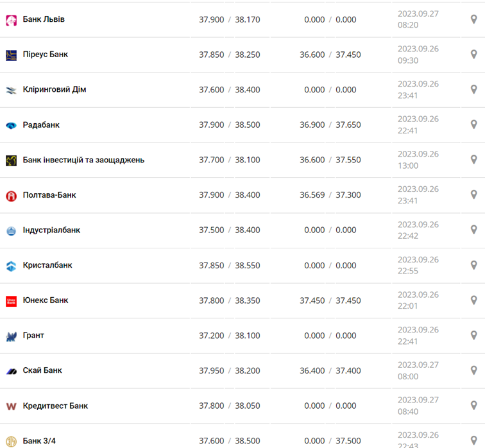Click map pin in Кристалбанк row
The height and width of the screenshot is (448, 485).
(474, 265)
